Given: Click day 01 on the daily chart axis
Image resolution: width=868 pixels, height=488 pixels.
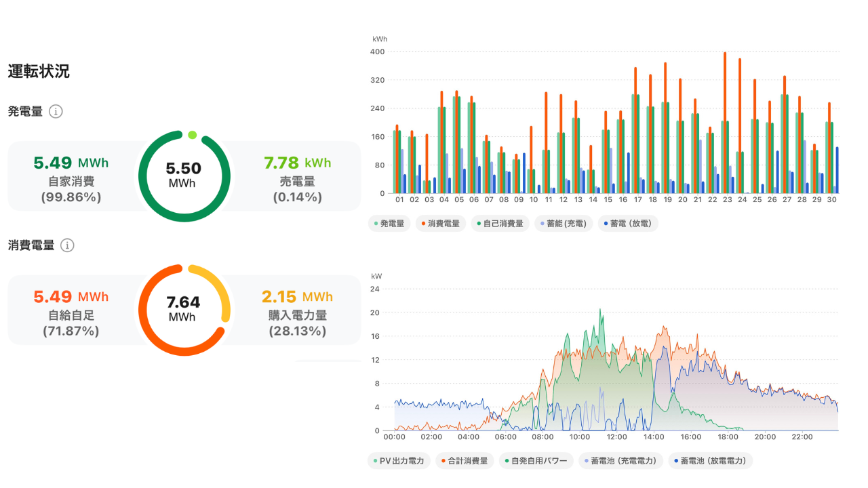Looking at the screenshot, I should (399, 201).
